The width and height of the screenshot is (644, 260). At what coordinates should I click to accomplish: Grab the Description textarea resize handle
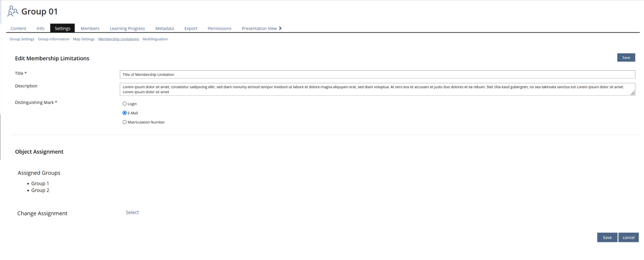coord(632,93)
